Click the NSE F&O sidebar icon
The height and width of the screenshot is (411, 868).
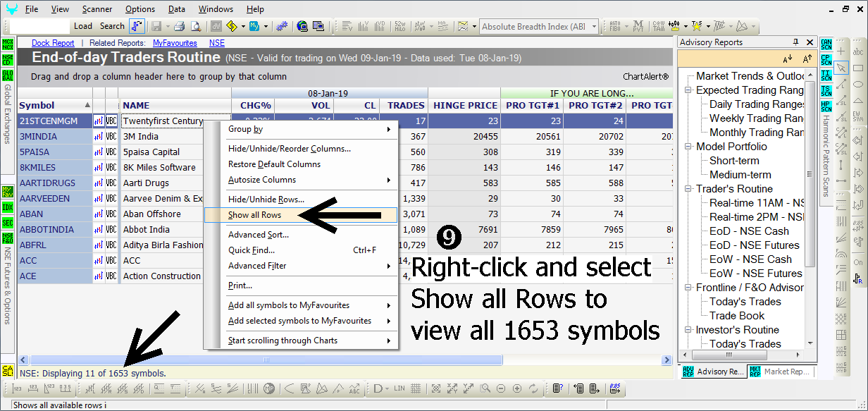point(8,238)
